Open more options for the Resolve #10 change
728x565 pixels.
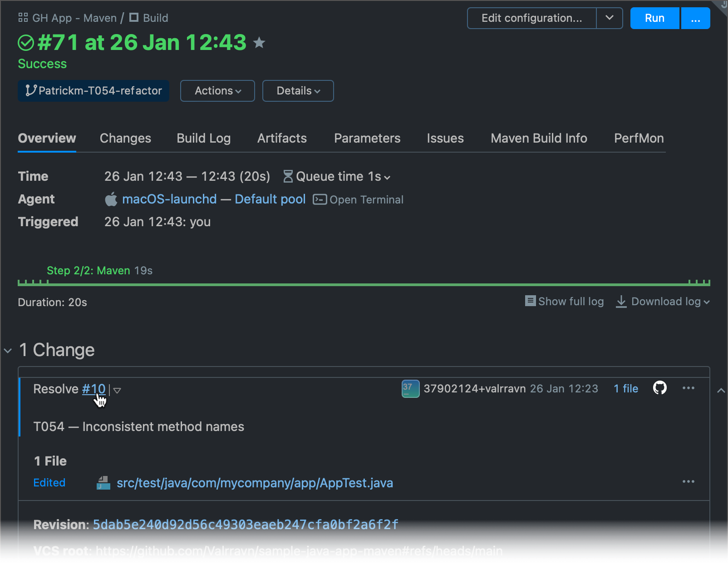pyautogui.click(x=689, y=388)
